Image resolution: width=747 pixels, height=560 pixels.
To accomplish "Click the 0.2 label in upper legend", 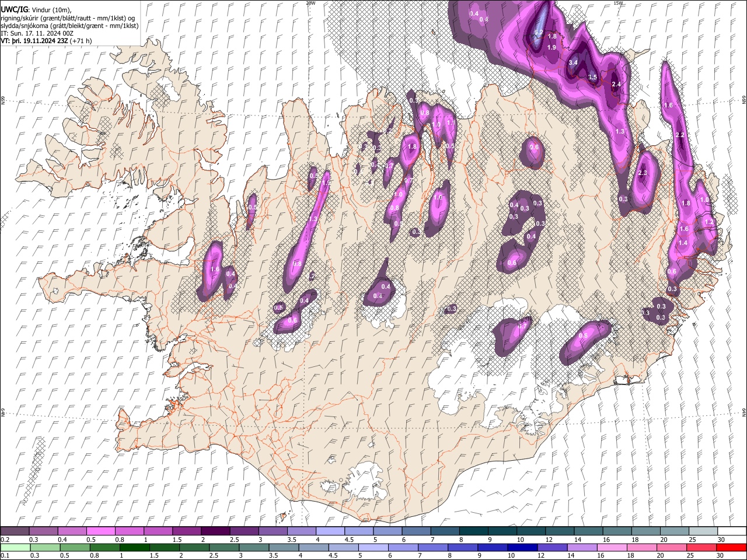I will click(x=5, y=540).
